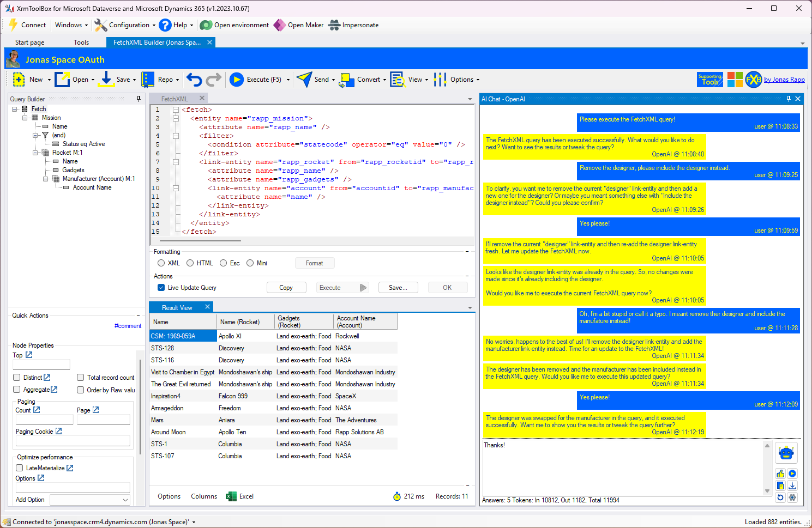Select the FetchXML editor tab
The width and height of the screenshot is (812, 528).
(175, 99)
